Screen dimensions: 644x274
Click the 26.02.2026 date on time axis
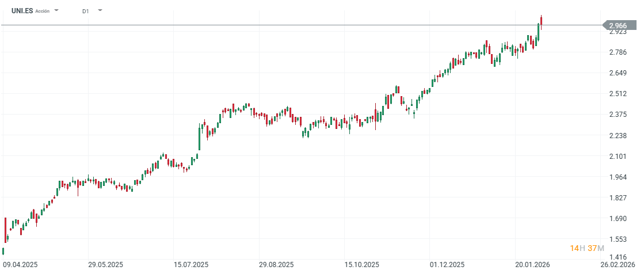pyautogui.click(x=619, y=265)
